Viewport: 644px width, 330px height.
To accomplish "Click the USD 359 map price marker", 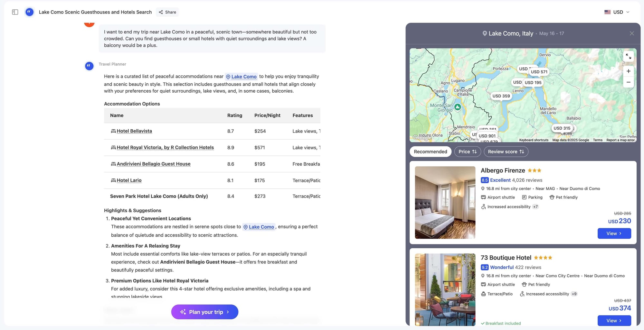I will point(501,96).
